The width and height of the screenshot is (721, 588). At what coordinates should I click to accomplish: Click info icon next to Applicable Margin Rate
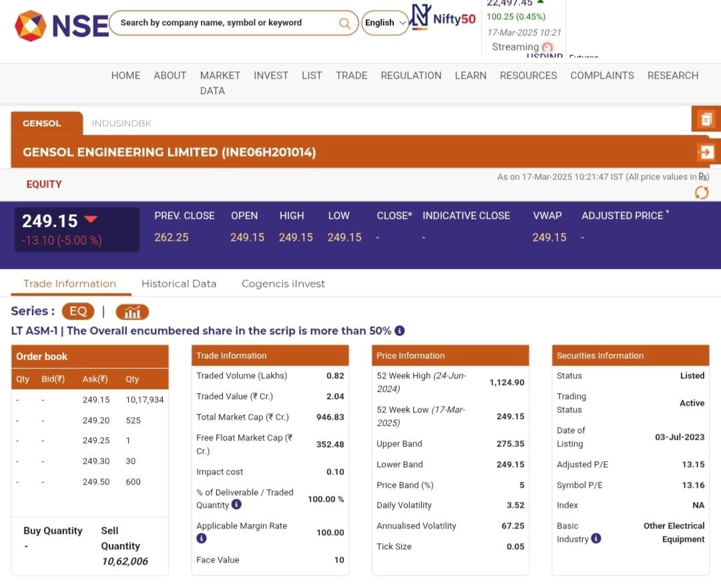click(x=202, y=539)
